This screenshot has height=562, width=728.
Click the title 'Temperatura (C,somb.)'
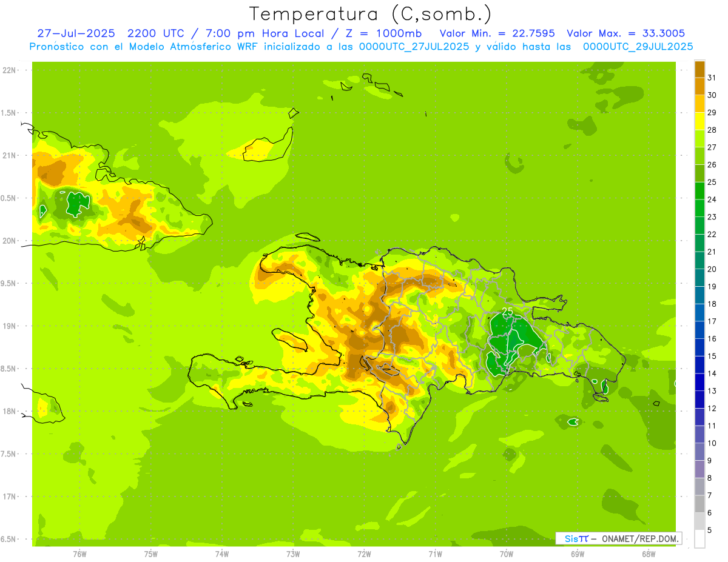[371, 14]
